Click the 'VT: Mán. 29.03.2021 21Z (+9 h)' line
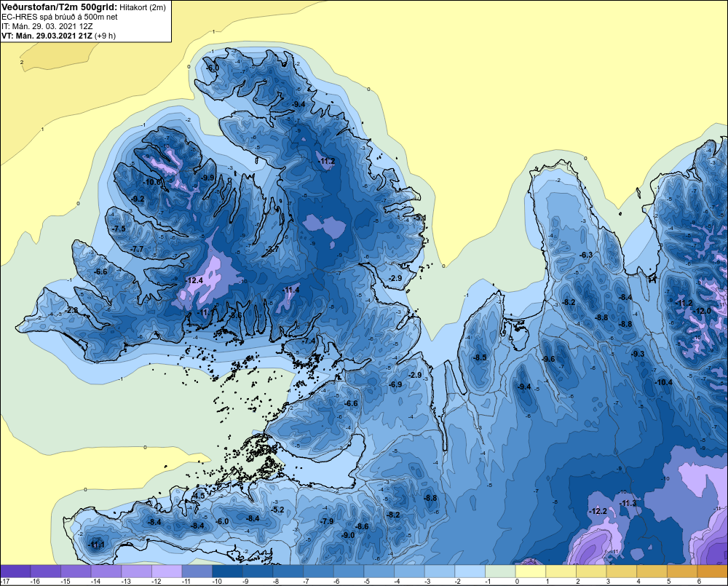Screen dimensions: 728x586 click(x=58, y=36)
